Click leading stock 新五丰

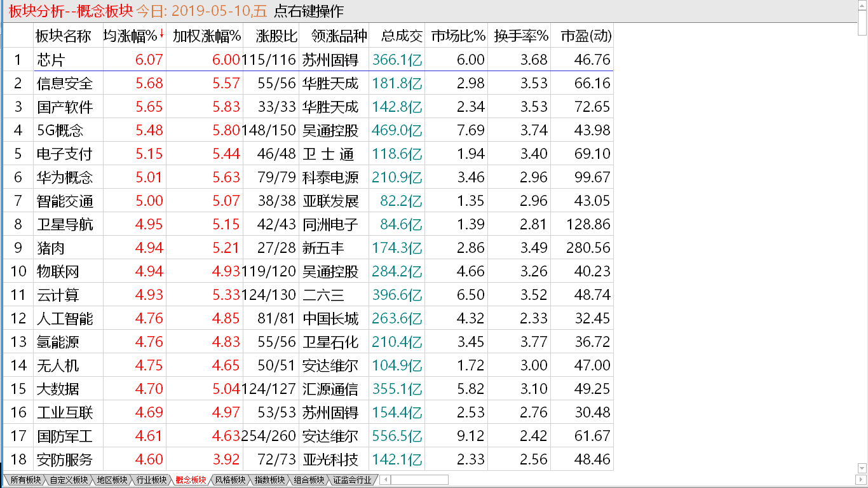click(x=323, y=248)
